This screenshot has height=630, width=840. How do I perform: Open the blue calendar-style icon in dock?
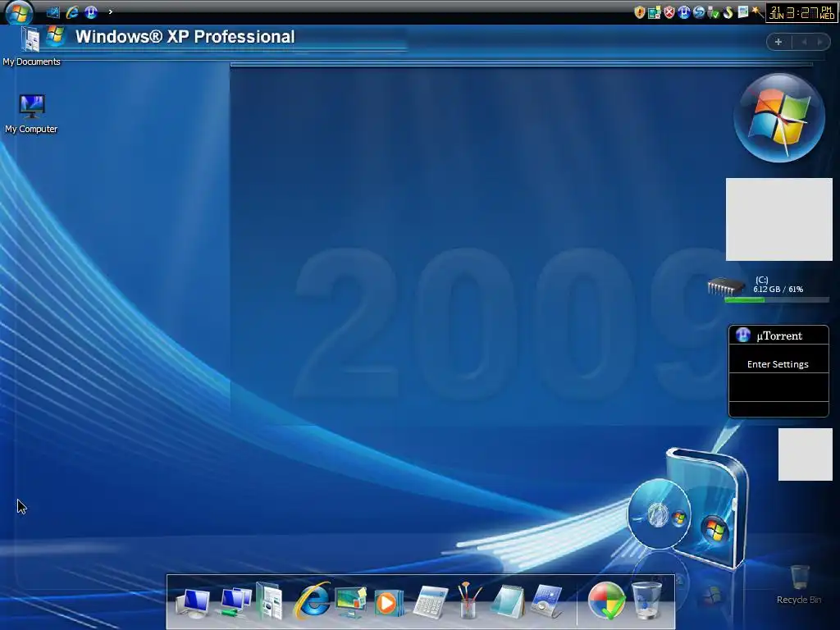pos(546,601)
